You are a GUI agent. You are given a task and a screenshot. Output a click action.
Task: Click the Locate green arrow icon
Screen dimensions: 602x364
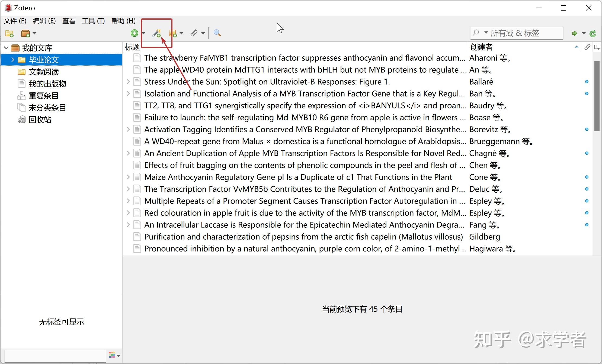pos(574,33)
